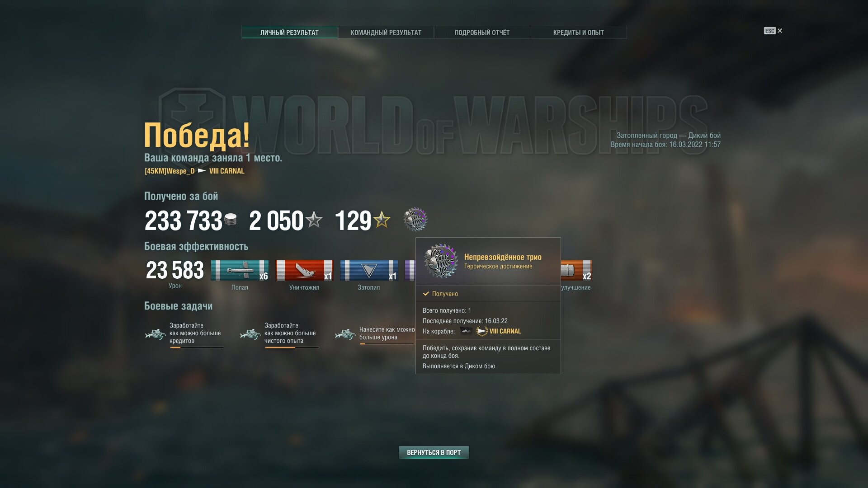The height and width of the screenshot is (488, 868).
Task: Click the 23 583 damage value
Action: tap(175, 270)
